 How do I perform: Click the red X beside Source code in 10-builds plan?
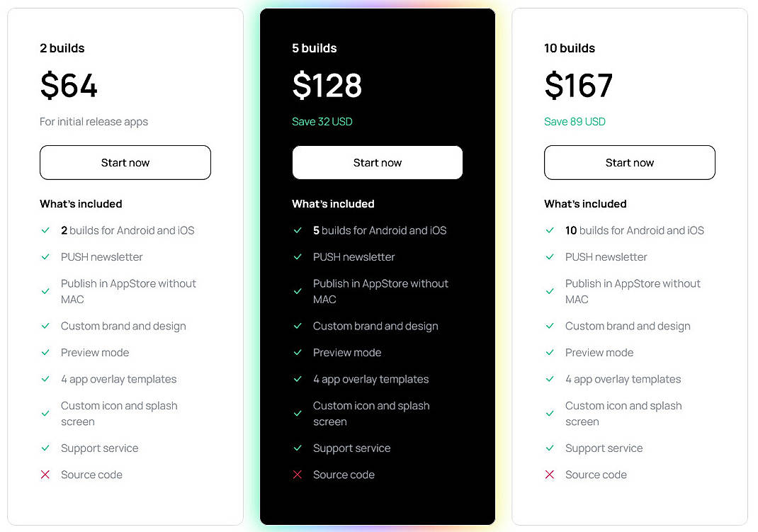point(550,475)
